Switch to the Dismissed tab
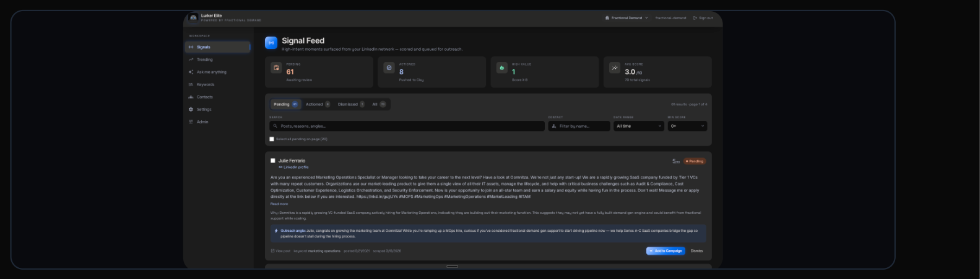 pyautogui.click(x=351, y=104)
